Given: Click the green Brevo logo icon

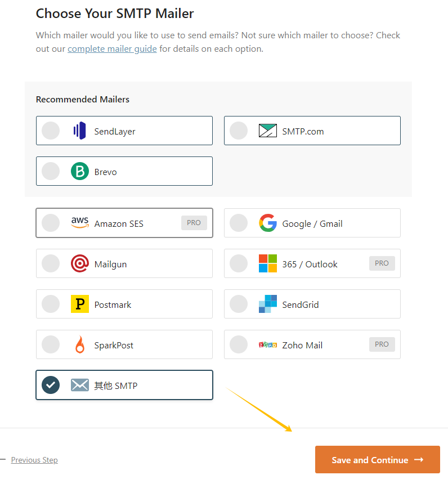Looking at the screenshot, I should click(79, 171).
